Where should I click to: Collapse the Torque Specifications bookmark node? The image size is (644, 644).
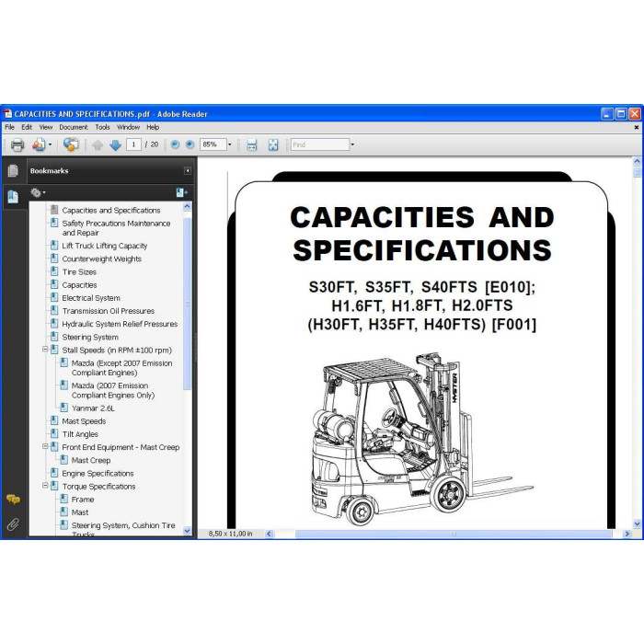pyautogui.click(x=45, y=485)
